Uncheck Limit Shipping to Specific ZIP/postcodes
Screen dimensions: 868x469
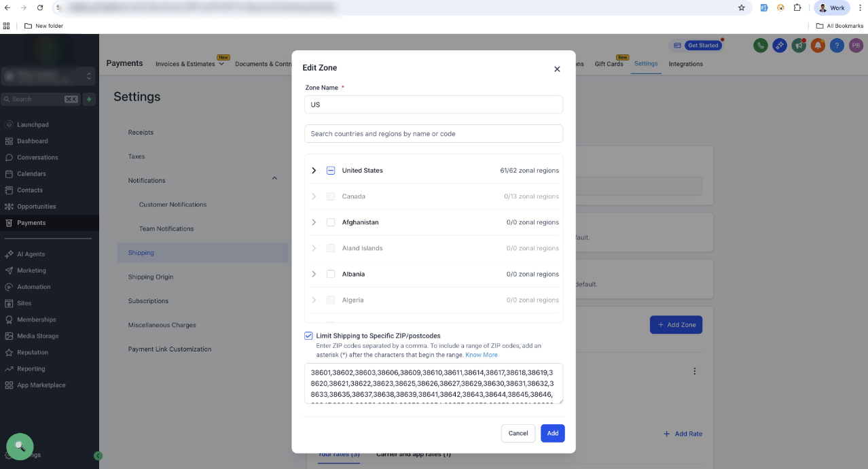pos(308,336)
